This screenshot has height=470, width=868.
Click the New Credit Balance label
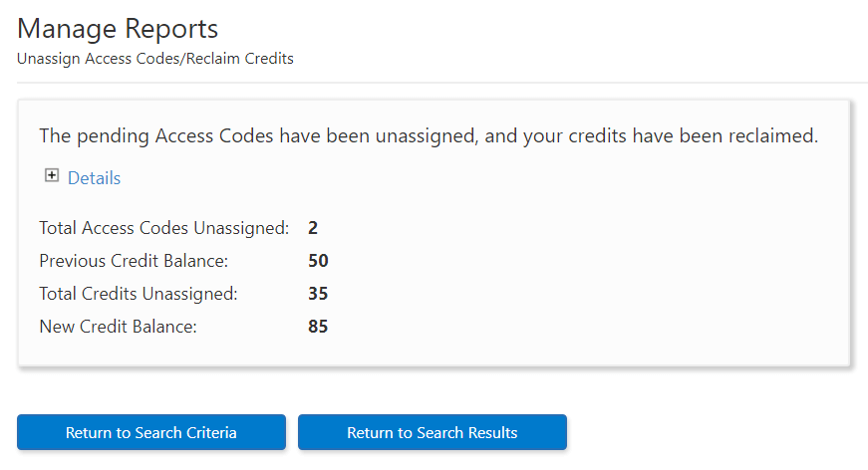(x=118, y=327)
